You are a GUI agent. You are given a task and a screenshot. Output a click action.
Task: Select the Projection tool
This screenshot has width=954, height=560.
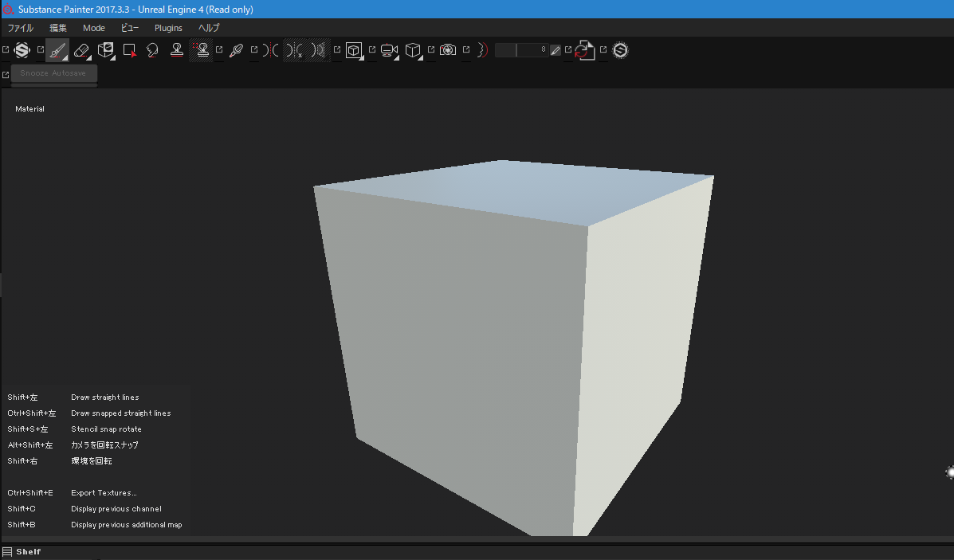106,50
